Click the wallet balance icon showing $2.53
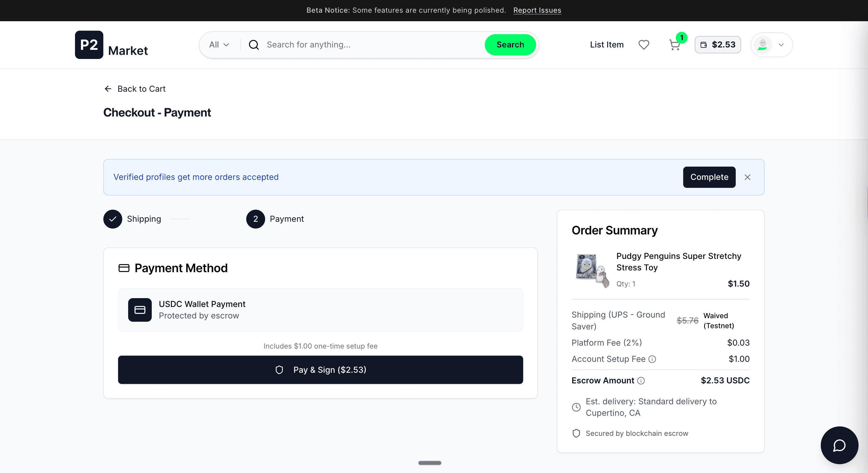The image size is (868, 473). tap(704, 45)
